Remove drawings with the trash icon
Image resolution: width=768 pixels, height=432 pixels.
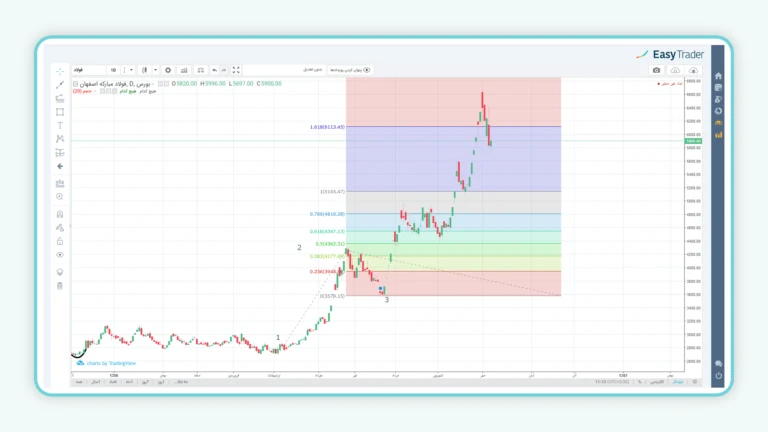click(x=60, y=286)
